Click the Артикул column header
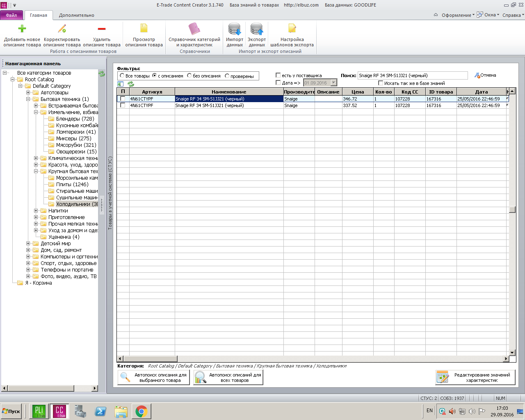525x420 pixels. click(152, 92)
